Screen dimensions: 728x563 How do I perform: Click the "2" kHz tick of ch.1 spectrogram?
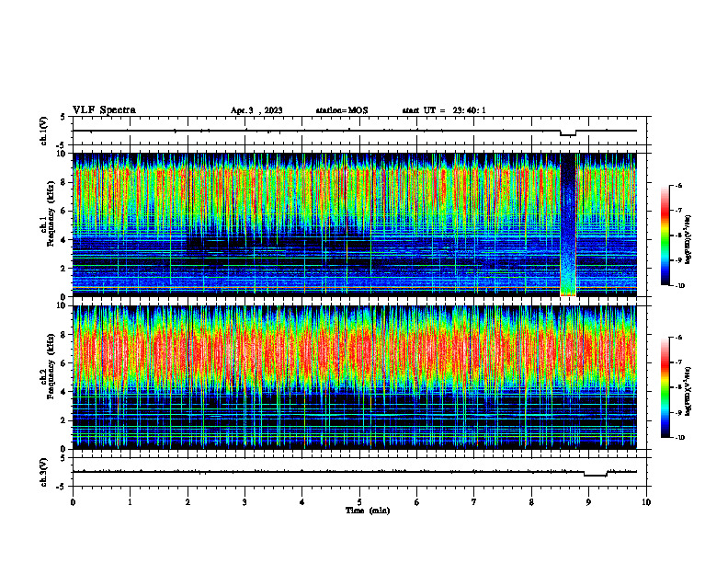[64, 269]
